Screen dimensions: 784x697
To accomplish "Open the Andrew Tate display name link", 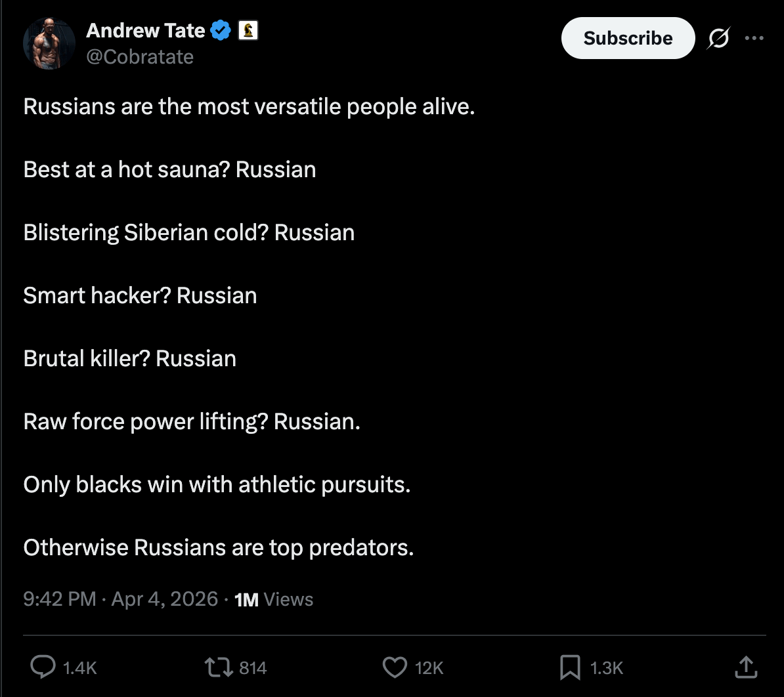I will 146,30.
